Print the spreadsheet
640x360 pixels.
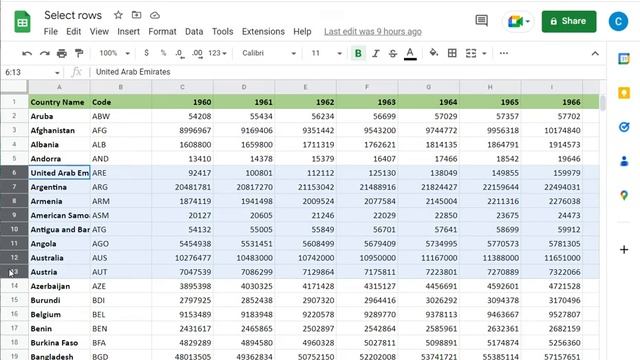tap(62, 53)
